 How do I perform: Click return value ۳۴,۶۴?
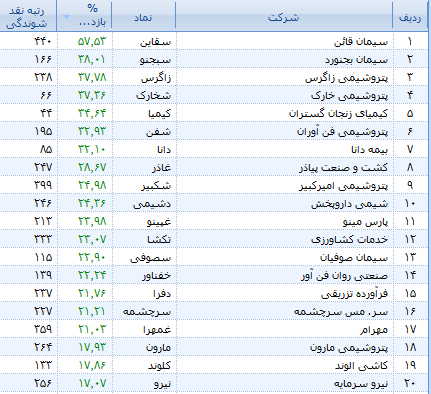click(x=92, y=114)
